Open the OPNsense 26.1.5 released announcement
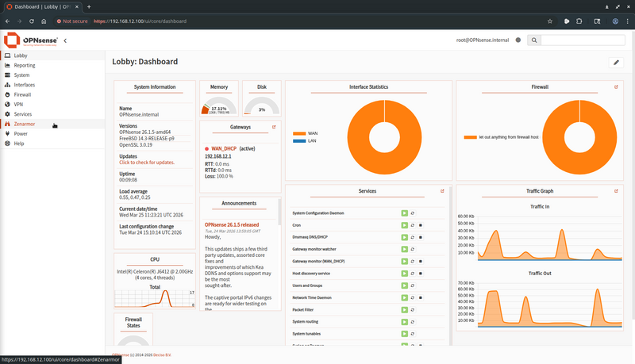 [232, 224]
